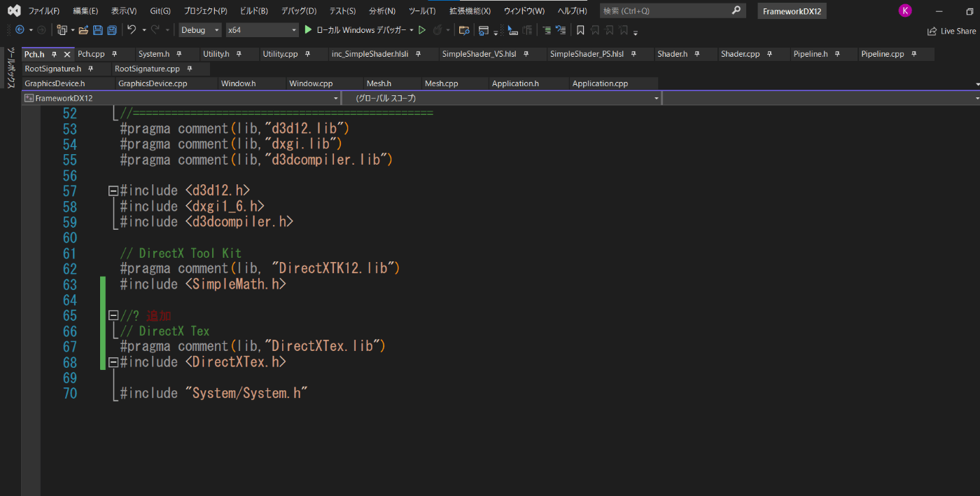980x496 pixels.
Task: Open the ツールボックス side panel tab
Action: (x=10, y=68)
